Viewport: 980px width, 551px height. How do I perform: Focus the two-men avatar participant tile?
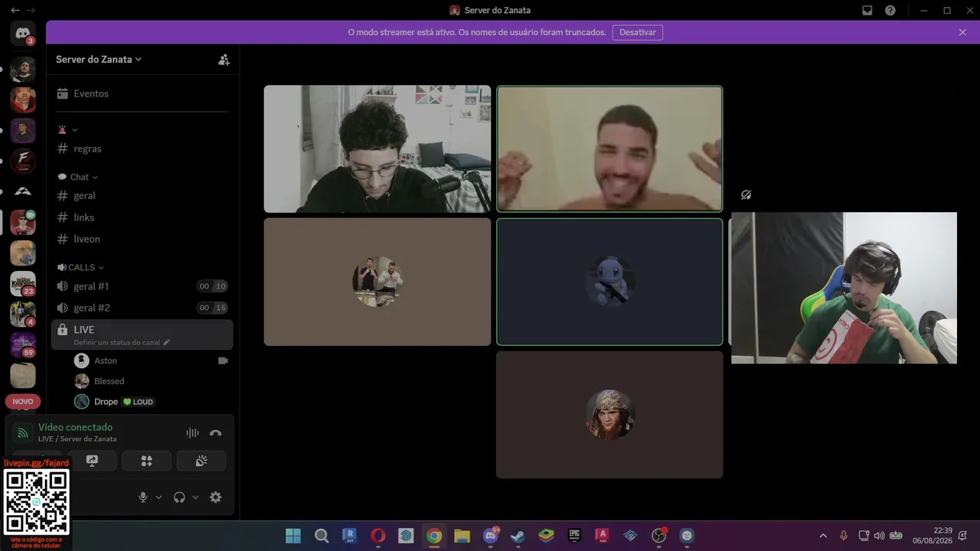pyautogui.click(x=377, y=282)
